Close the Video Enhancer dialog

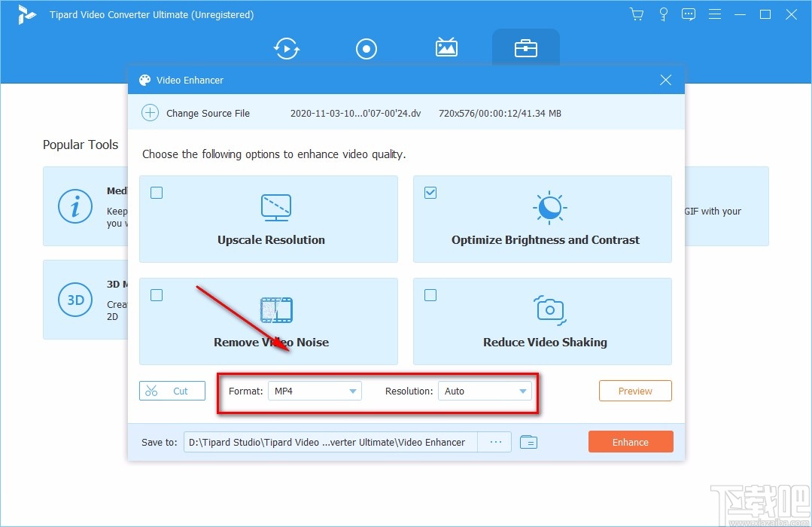pyautogui.click(x=665, y=80)
